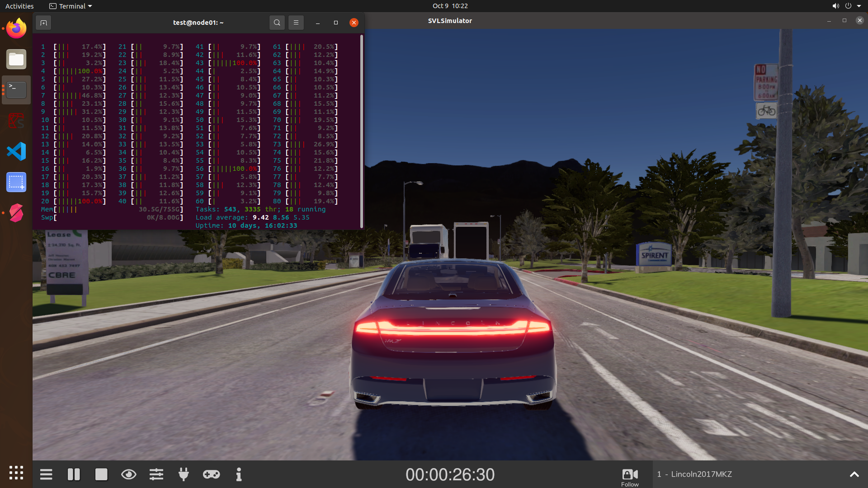Viewport: 868px width, 488px height.
Task: Click the bridge connection plug icon
Action: [x=184, y=474]
